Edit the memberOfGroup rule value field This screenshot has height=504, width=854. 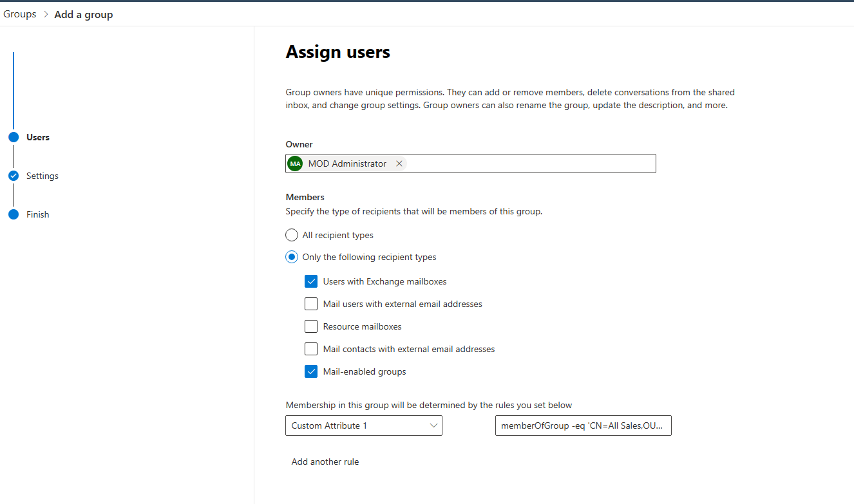pos(583,425)
